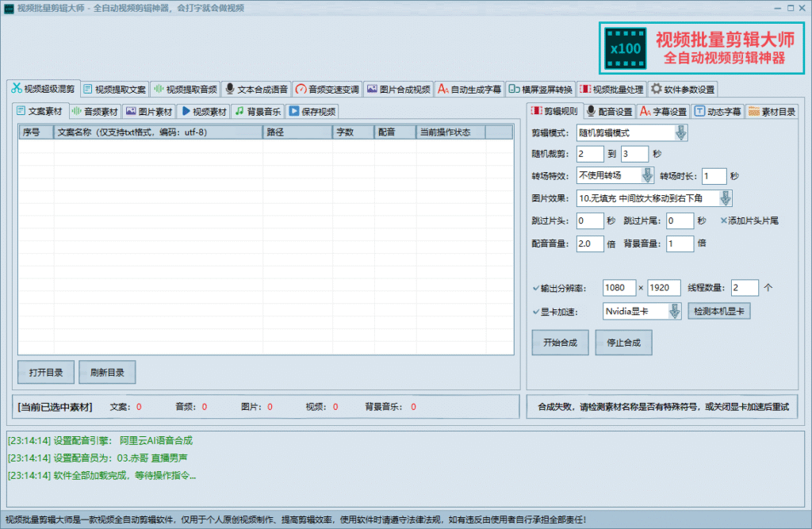Click the play icon on 视频素材 tab
The height and width of the screenshot is (529, 812).
(x=186, y=112)
